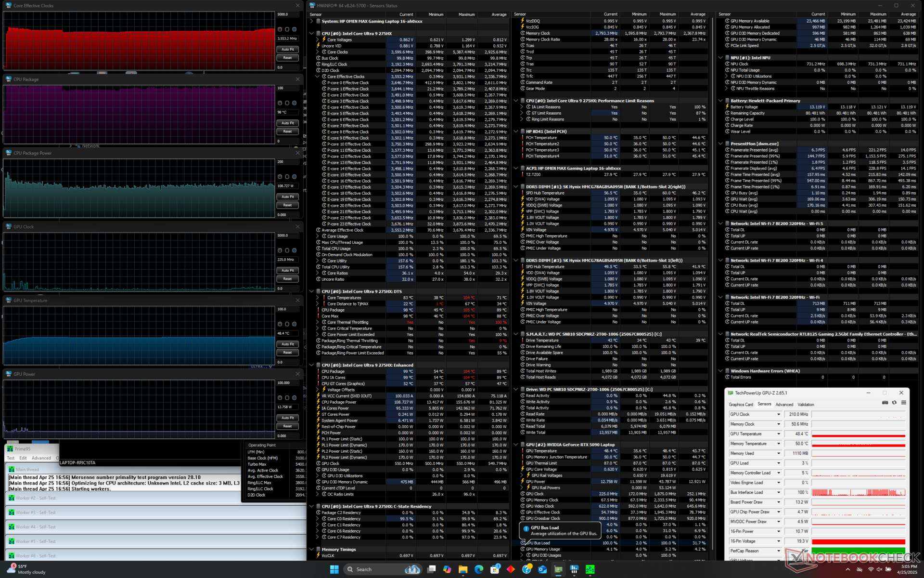Switch to the Graphics Card tab in GPU-Z

click(x=741, y=405)
